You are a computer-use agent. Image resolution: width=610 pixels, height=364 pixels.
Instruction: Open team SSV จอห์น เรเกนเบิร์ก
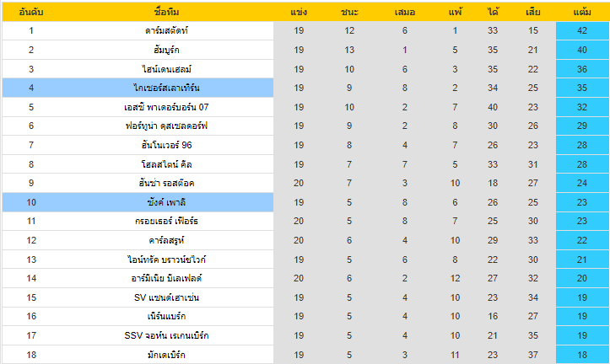pos(166,335)
